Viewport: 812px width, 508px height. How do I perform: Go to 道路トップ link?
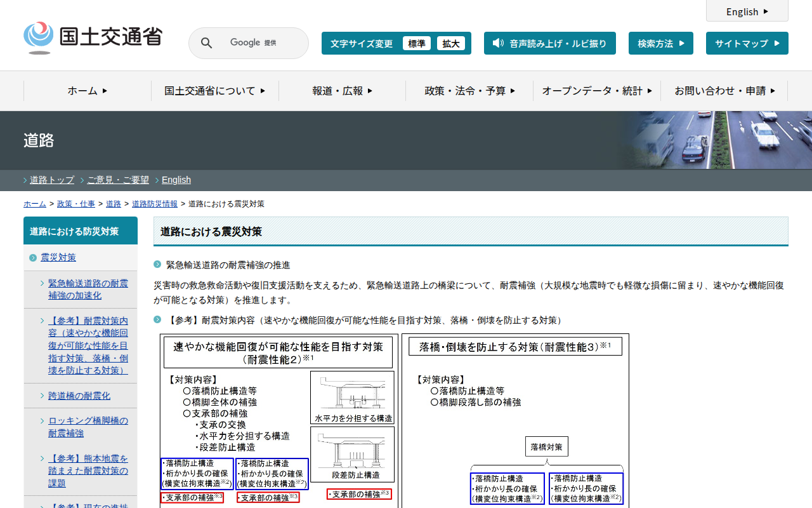pos(52,180)
